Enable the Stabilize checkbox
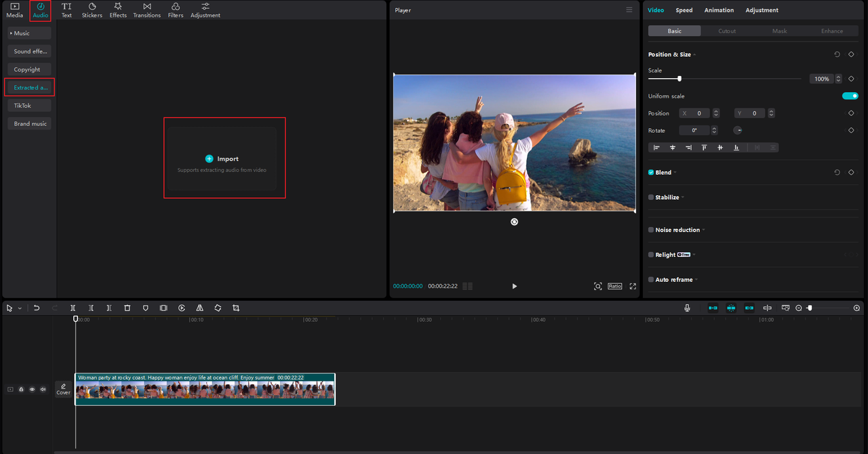The image size is (868, 454). (651, 197)
